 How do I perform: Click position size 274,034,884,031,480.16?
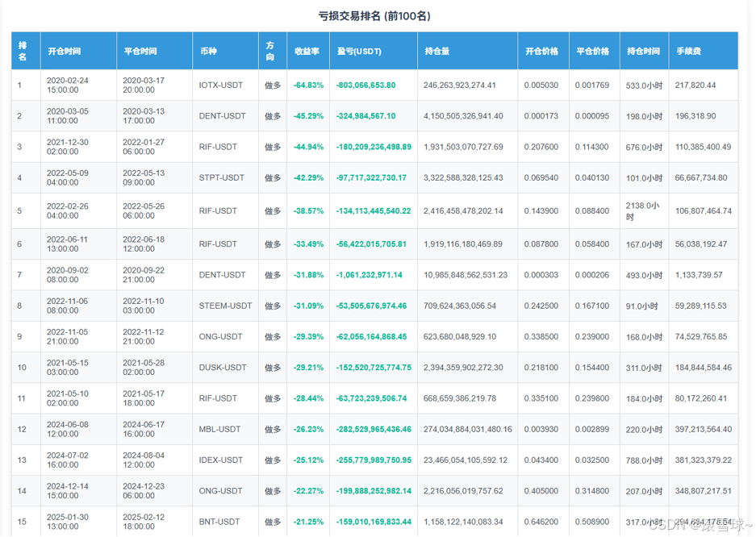tap(468, 429)
